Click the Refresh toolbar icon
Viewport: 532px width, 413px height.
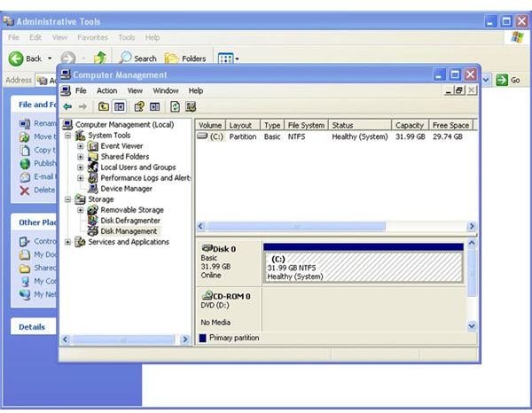click(x=175, y=107)
